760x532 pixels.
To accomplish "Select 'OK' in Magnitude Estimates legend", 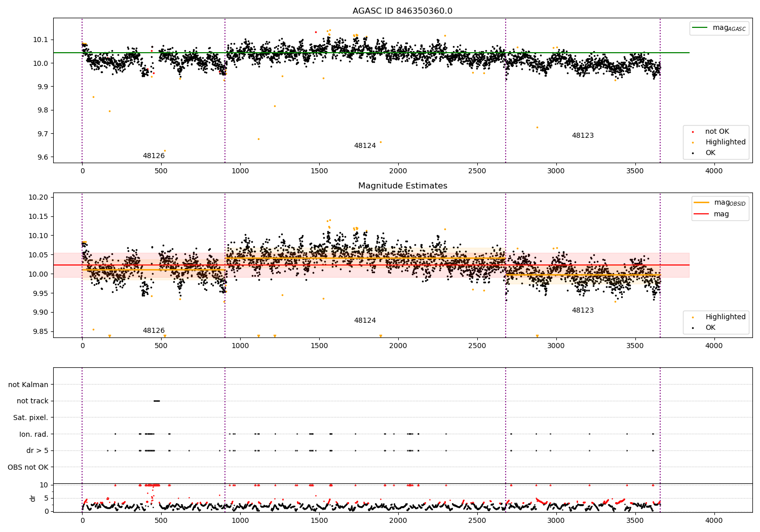I will coord(710,327).
